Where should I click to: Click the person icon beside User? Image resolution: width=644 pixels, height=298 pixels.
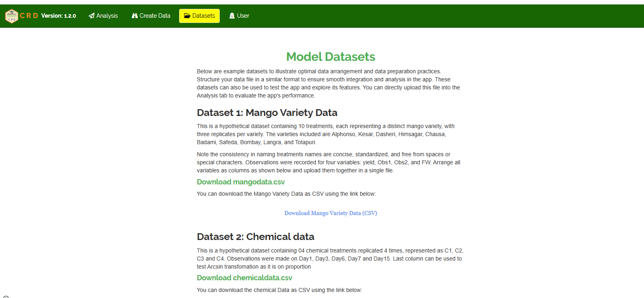(x=232, y=16)
